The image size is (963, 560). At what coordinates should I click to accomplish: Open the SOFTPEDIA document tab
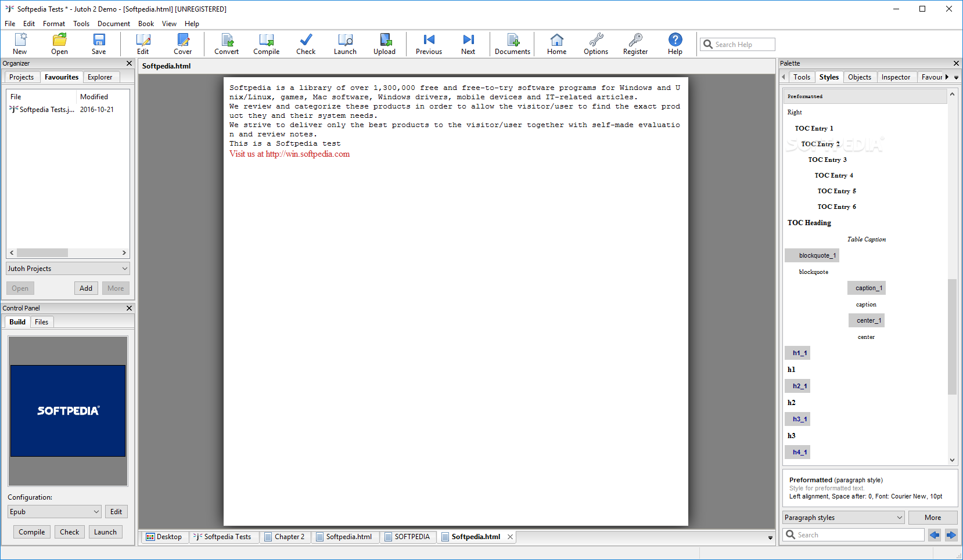407,537
